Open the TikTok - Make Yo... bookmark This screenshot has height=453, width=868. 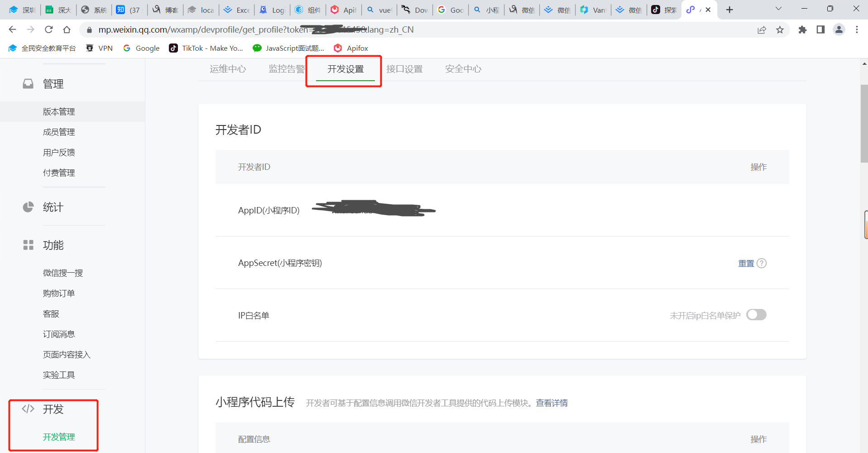tap(206, 48)
